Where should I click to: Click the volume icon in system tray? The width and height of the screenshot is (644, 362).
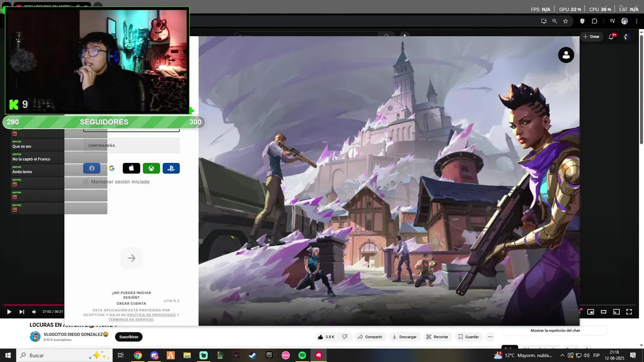[x=586, y=355]
